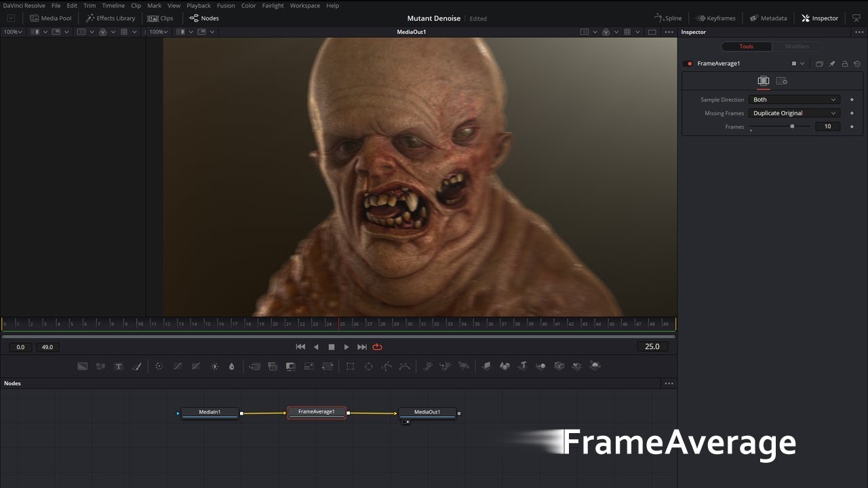The width and height of the screenshot is (868, 488).
Task: Open Nodes panel options menu (three dots)
Action: pos(669,384)
